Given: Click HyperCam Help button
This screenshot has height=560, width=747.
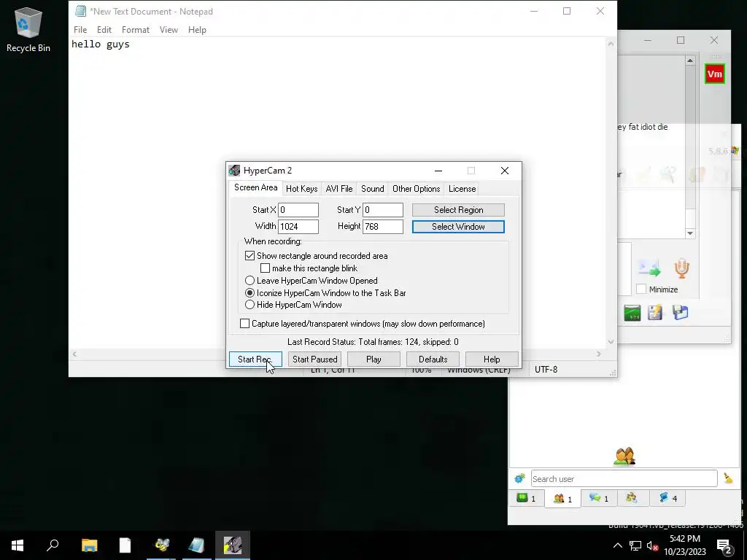Looking at the screenshot, I should point(492,359).
